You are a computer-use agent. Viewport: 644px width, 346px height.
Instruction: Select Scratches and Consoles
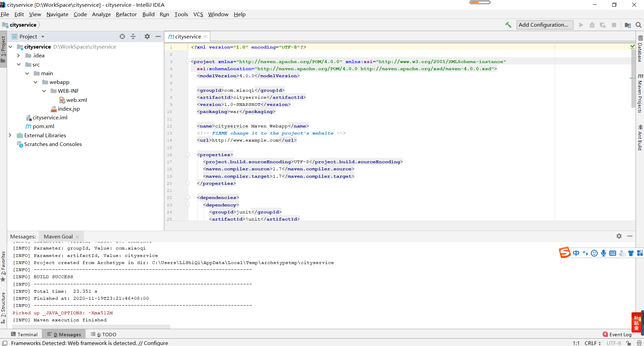tap(49, 144)
